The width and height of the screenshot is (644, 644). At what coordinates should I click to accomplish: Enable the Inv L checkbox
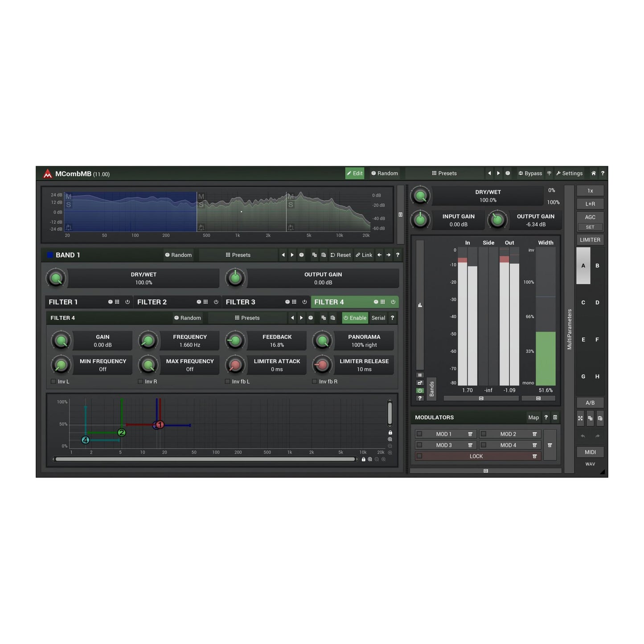53,381
